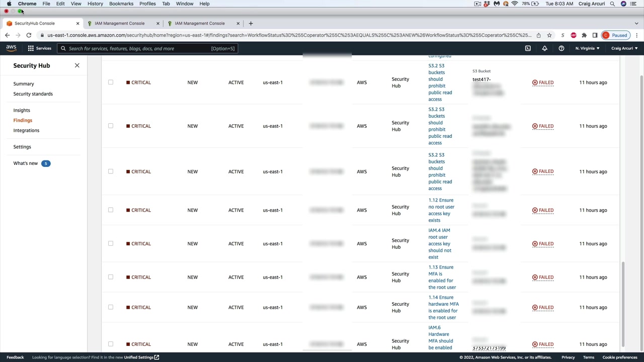The width and height of the screenshot is (644, 362).
Task: Select the 1.13 Ensure MFA finding row
Action: click(x=111, y=277)
